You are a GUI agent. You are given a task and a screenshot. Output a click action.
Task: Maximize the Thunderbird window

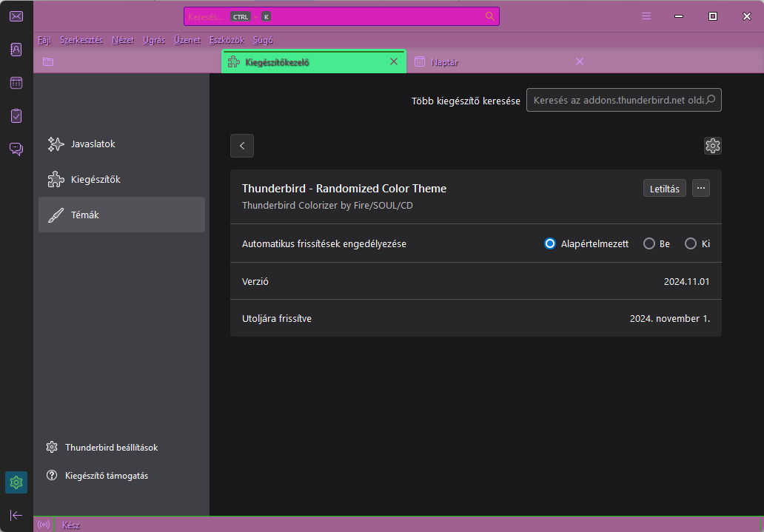pos(713,16)
